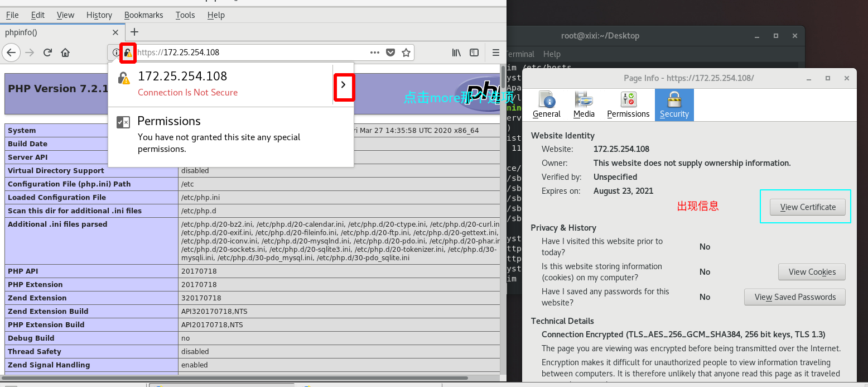The height and width of the screenshot is (387, 868).
Task: Go back with the Firefox back arrow
Action: pos(11,52)
